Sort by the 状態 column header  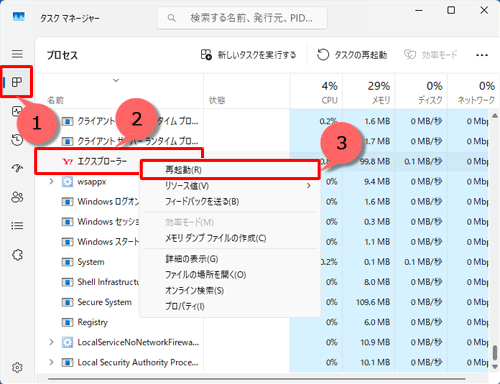coord(247,91)
